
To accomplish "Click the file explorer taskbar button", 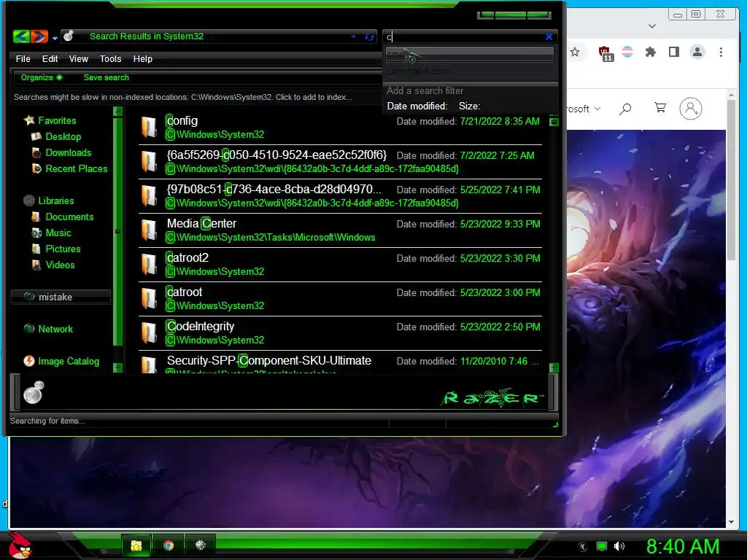I will [x=136, y=545].
